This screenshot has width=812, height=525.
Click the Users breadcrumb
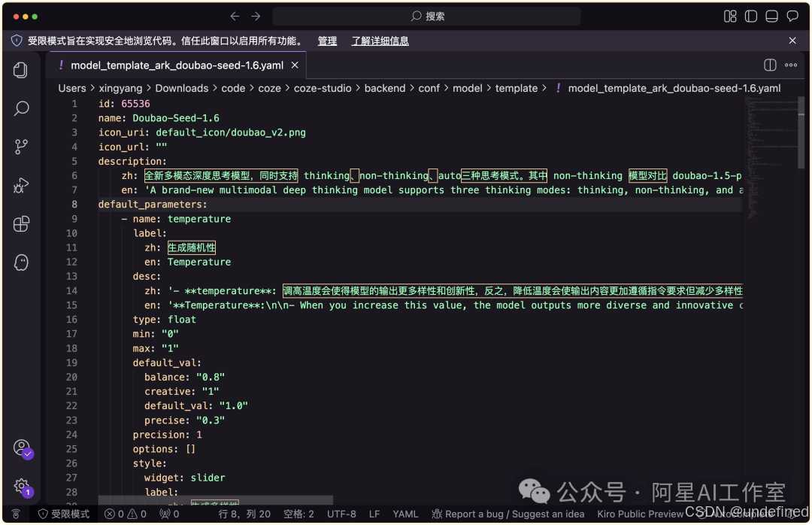click(72, 88)
